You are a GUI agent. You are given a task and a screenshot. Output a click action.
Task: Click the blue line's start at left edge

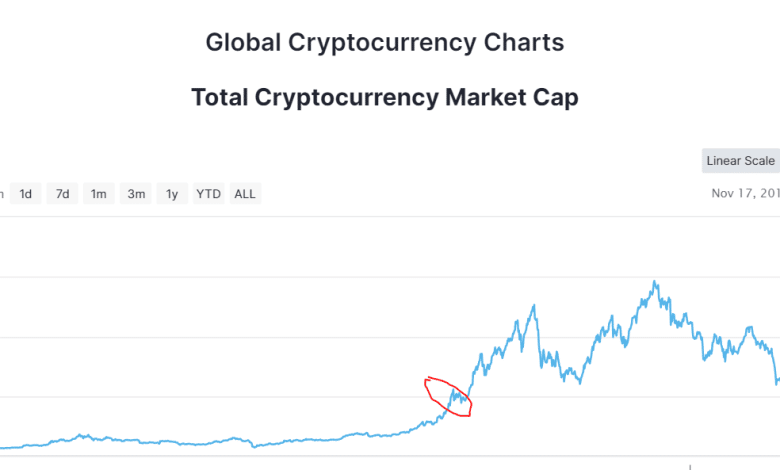tap(2, 447)
